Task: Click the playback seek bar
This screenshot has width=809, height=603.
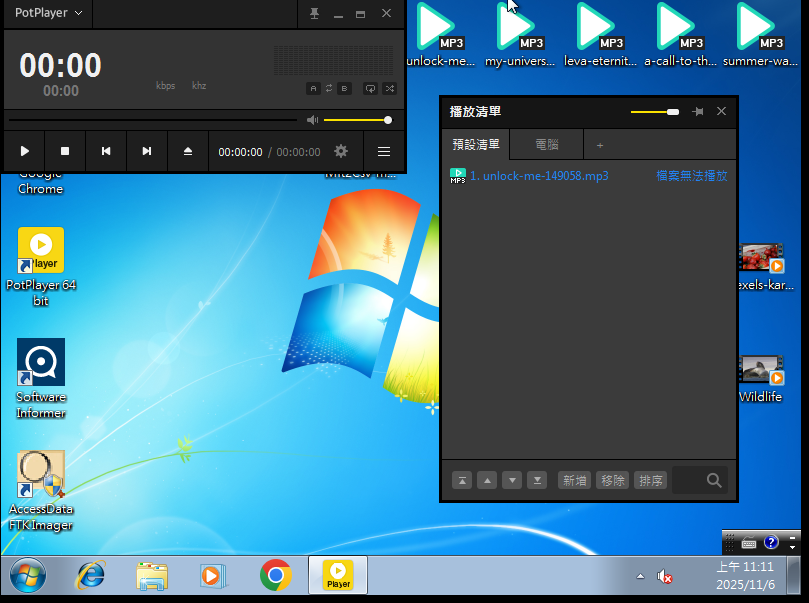Action: pos(152,120)
